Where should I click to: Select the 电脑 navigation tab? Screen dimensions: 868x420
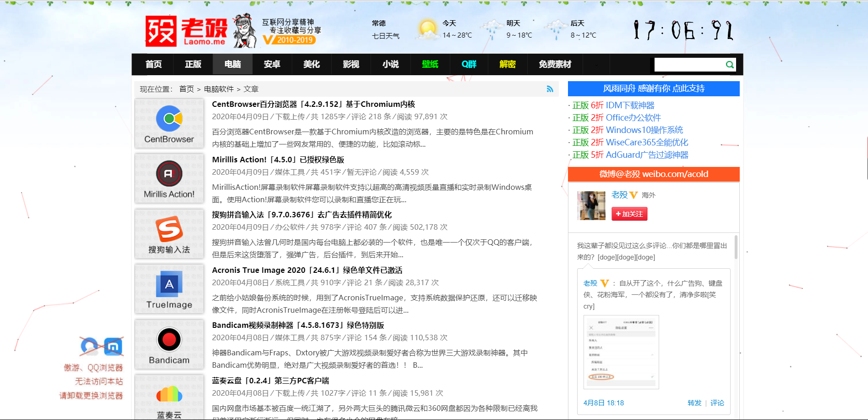click(x=232, y=64)
